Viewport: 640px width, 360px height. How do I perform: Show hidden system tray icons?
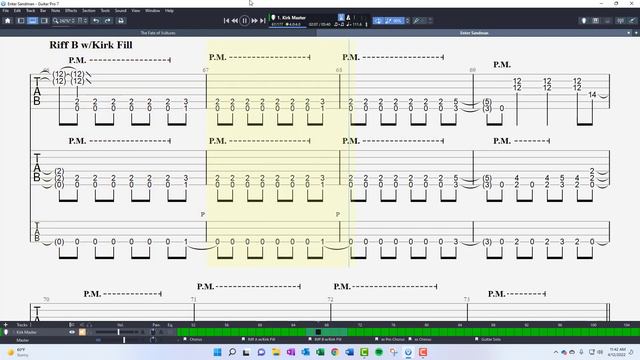pos(556,352)
